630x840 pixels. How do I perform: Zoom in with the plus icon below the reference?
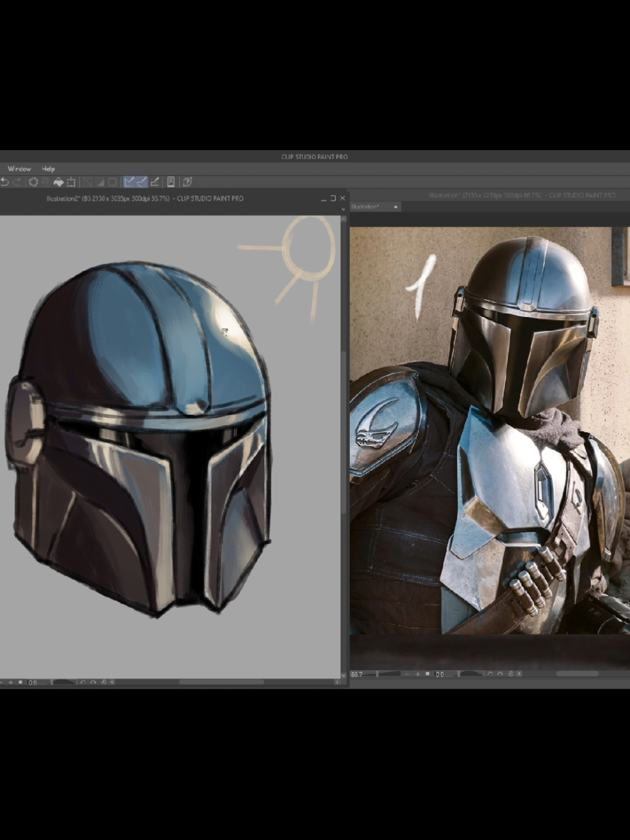tap(416, 674)
